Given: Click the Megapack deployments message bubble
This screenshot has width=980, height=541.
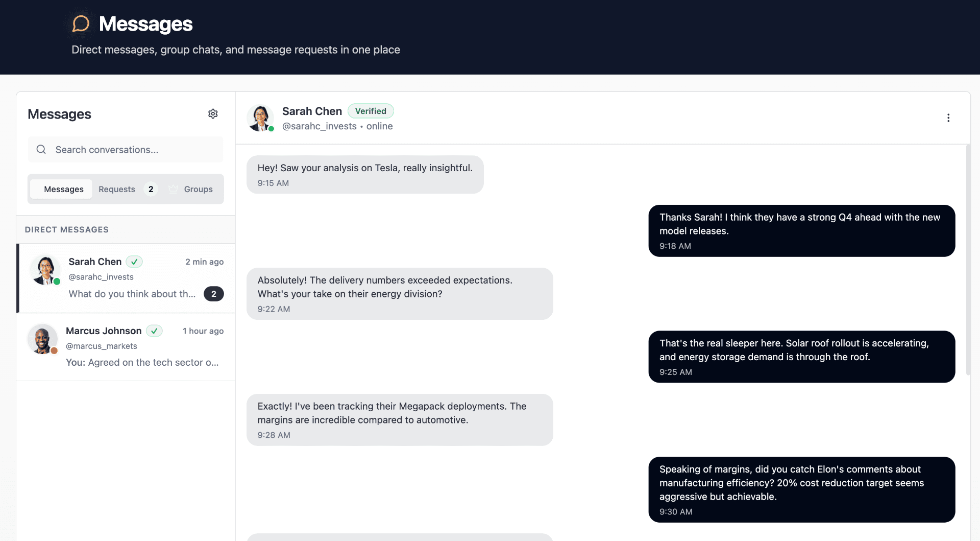Looking at the screenshot, I should [x=400, y=420].
